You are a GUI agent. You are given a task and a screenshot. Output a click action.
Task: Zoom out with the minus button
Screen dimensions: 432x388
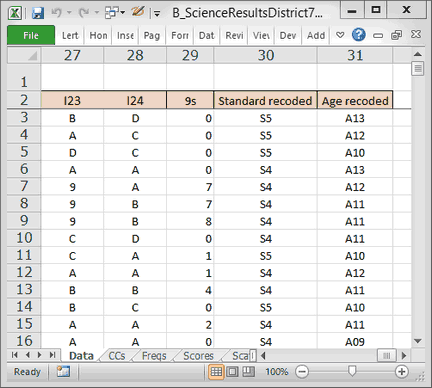[x=302, y=372]
